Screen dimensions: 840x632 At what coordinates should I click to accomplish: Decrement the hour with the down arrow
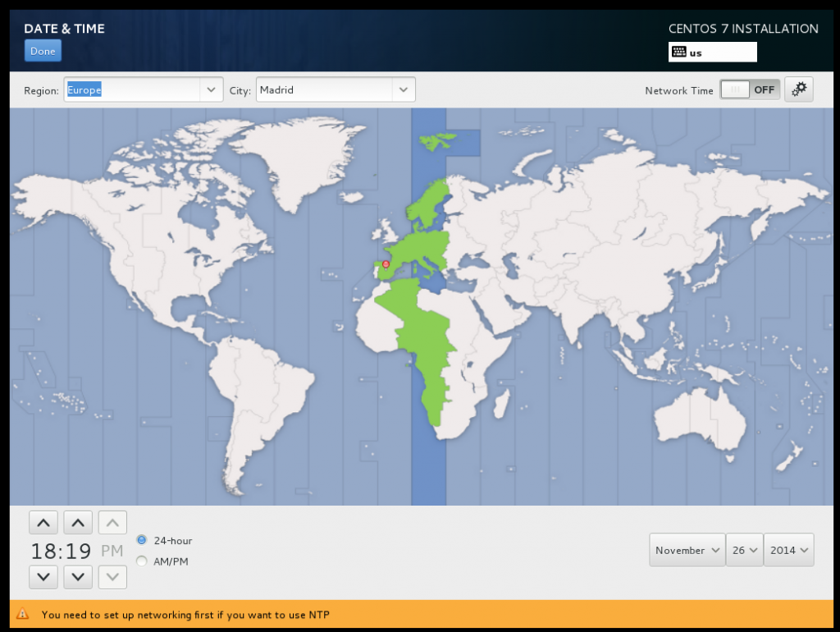pyautogui.click(x=43, y=577)
